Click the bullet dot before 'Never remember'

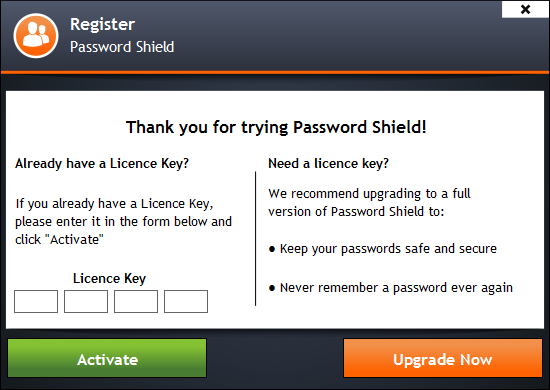click(x=272, y=288)
